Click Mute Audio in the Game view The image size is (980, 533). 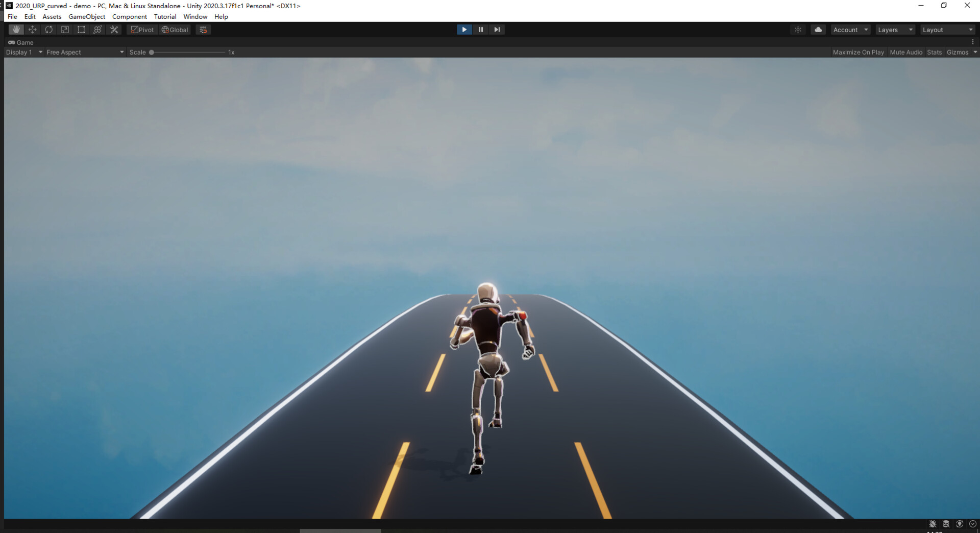tap(906, 52)
